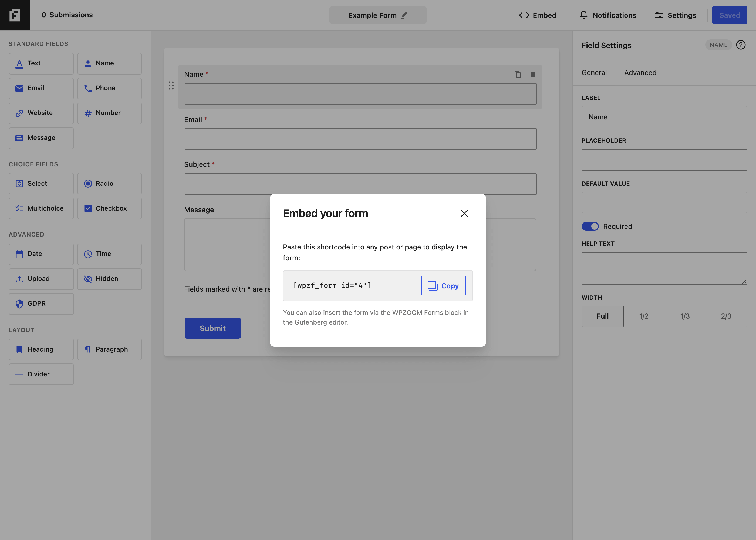Add a Radio field
The width and height of the screenshot is (756, 540).
coord(109,184)
